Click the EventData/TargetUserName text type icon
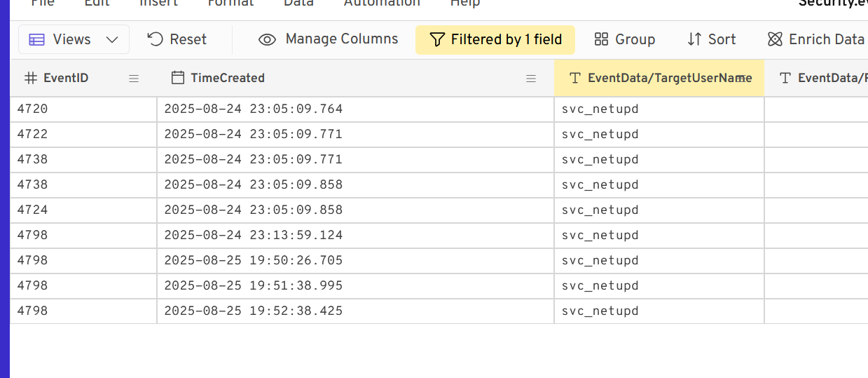Screen dimensions: 868x378 click(x=575, y=78)
